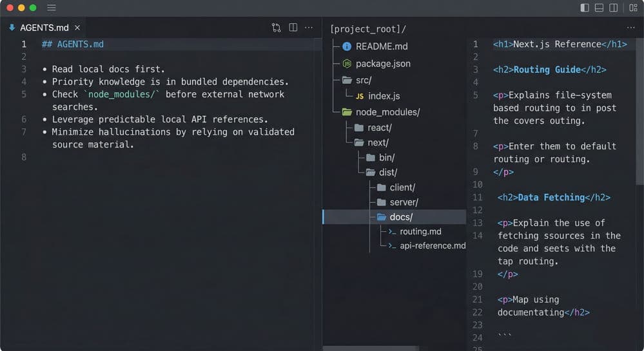This screenshot has width=644, height=351.
Task: Open package.json in the file tree
Action: pos(383,64)
